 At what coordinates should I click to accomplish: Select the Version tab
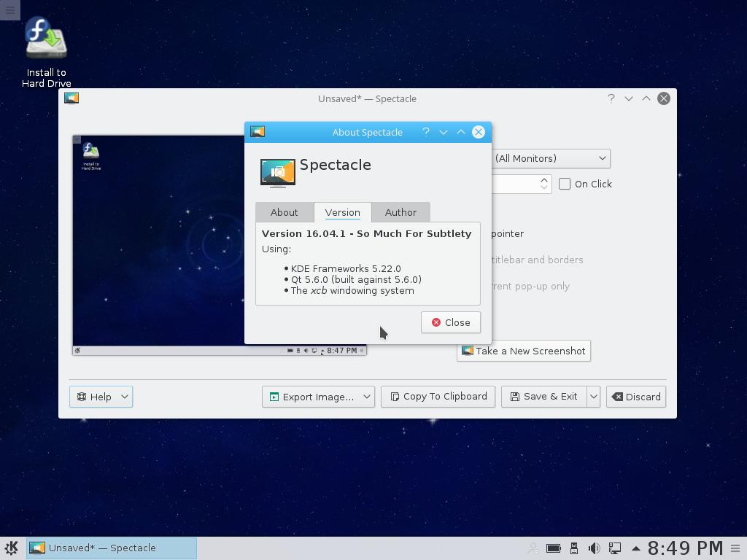pyautogui.click(x=343, y=212)
